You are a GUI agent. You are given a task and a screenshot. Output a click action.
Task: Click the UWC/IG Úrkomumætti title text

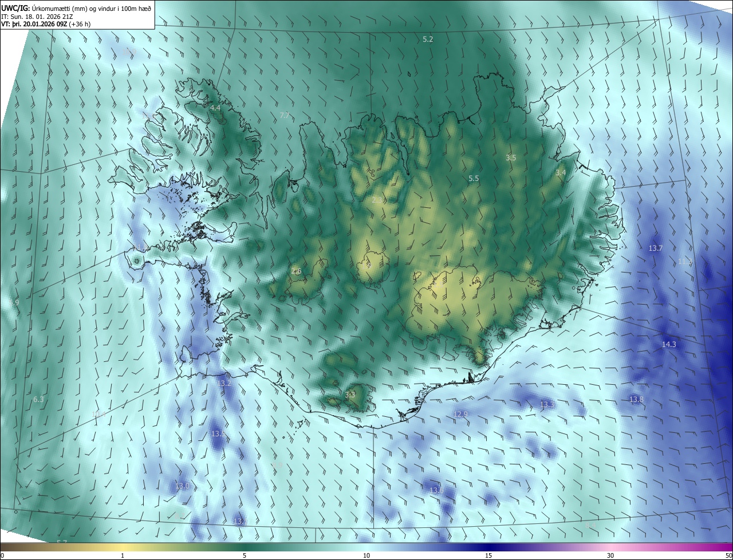(76, 7)
